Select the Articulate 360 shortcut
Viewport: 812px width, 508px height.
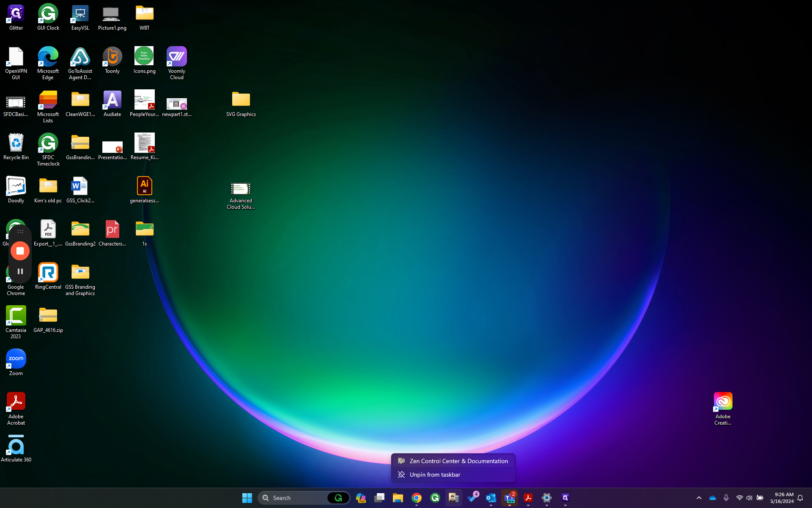16,449
